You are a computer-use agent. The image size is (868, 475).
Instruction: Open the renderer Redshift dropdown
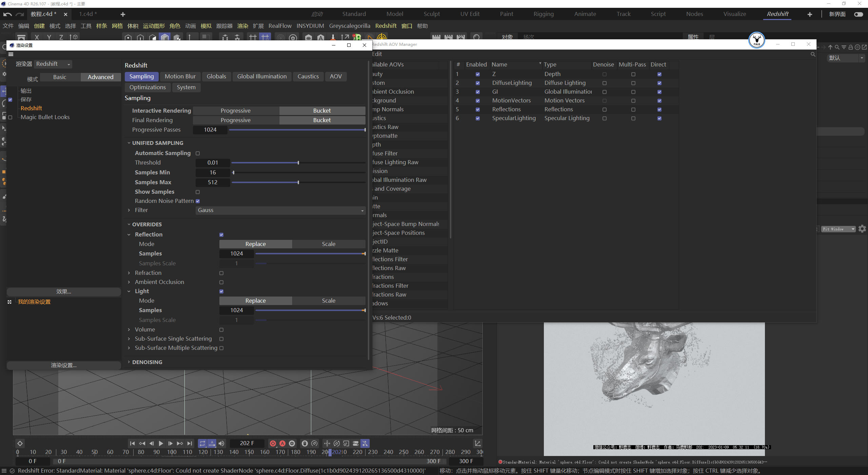click(x=53, y=64)
